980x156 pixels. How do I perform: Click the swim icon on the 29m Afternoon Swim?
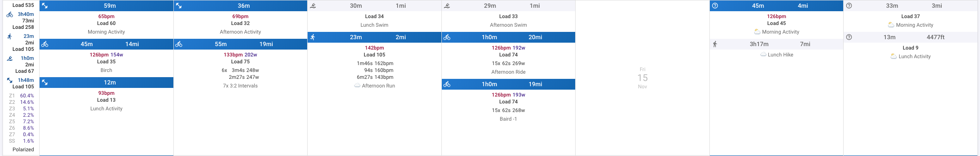[x=447, y=6]
